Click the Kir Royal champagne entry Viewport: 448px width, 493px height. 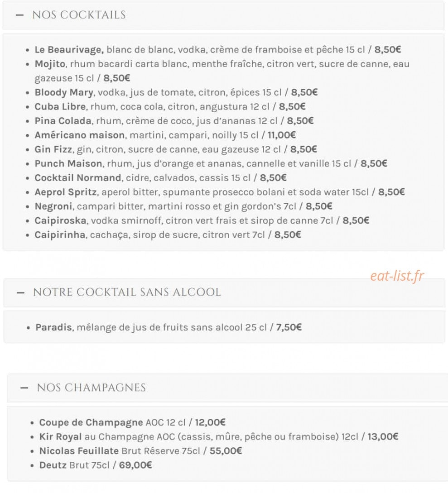click(x=219, y=437)
